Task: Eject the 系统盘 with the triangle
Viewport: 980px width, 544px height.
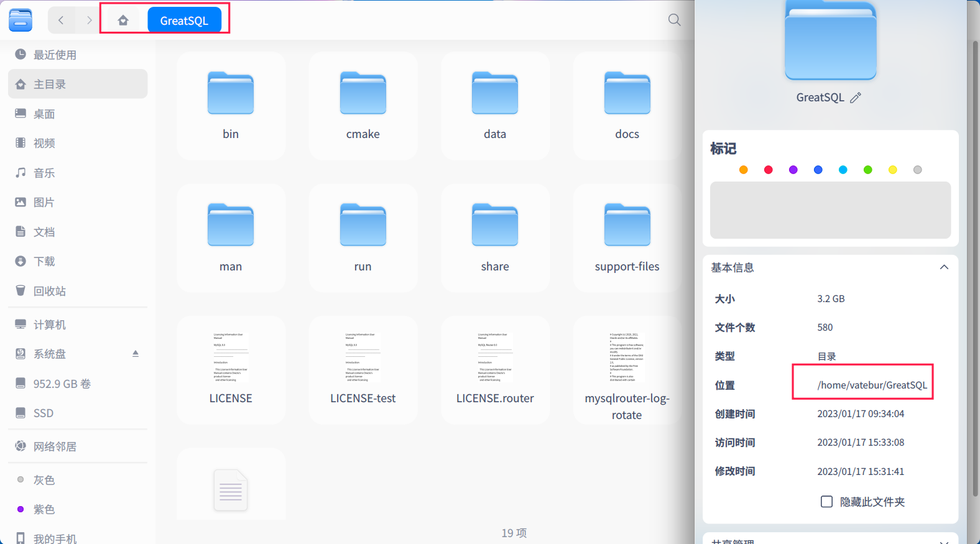Action: 135,353
